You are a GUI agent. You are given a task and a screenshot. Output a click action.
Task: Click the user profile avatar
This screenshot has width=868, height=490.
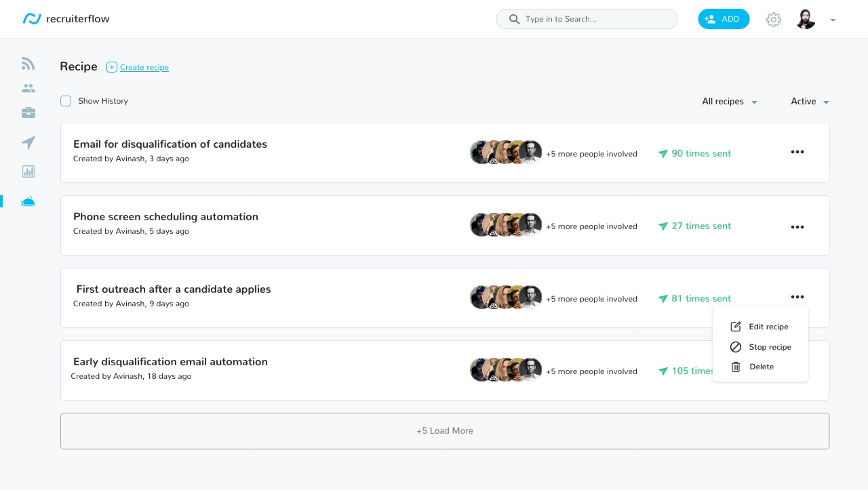pyautogui.click(x=806, y=19)
